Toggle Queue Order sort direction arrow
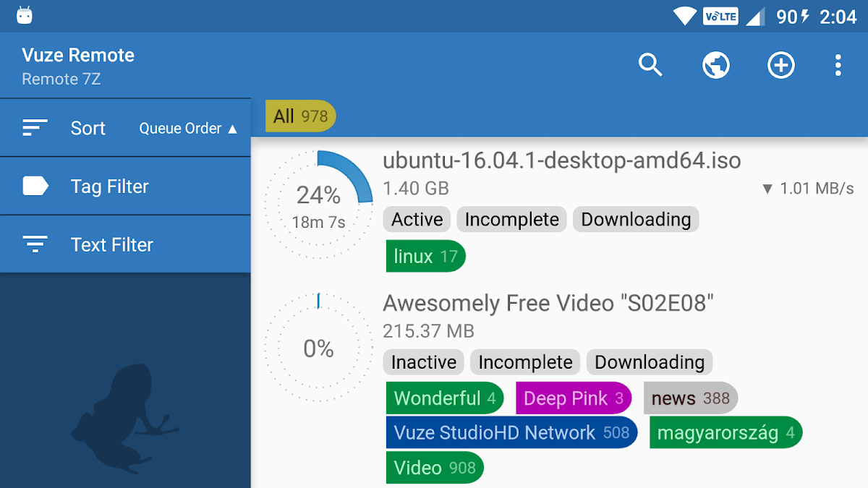Screen dimensions: 868x488 coord(232,129)
